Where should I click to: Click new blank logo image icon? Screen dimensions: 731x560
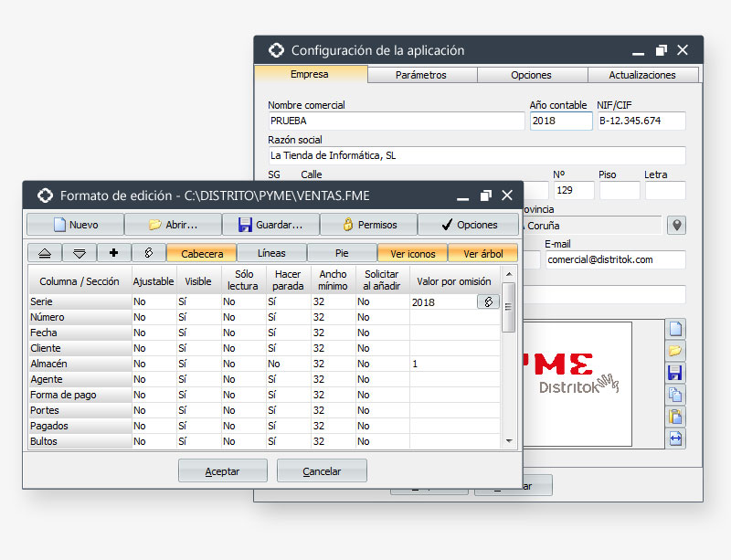tap(676, 329)
